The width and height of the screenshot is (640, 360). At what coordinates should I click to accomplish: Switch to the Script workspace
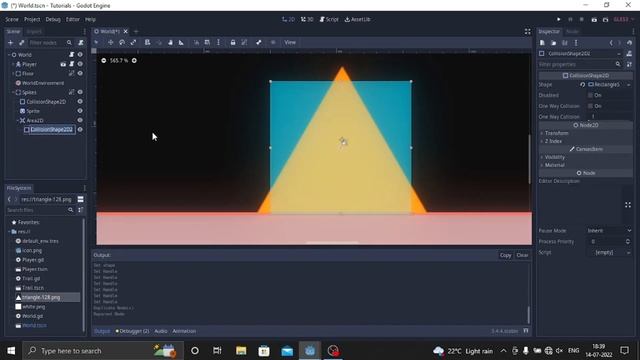click(x=329, y=19)
